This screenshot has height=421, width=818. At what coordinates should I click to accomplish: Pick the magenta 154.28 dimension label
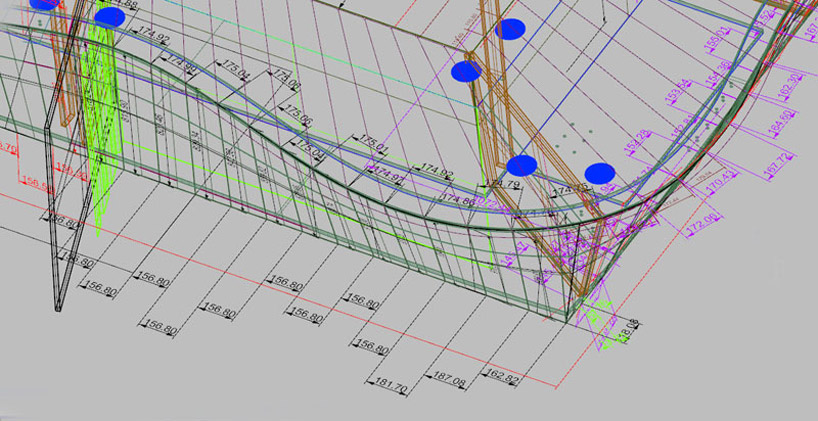point(637,141)
